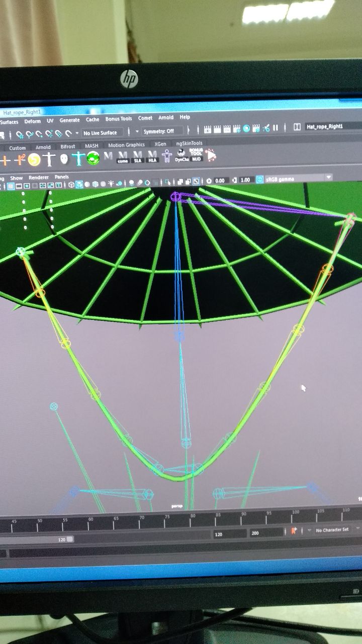Click the red auto key icon
Viewport: 362px width, 644px height.
pos(294,531)
